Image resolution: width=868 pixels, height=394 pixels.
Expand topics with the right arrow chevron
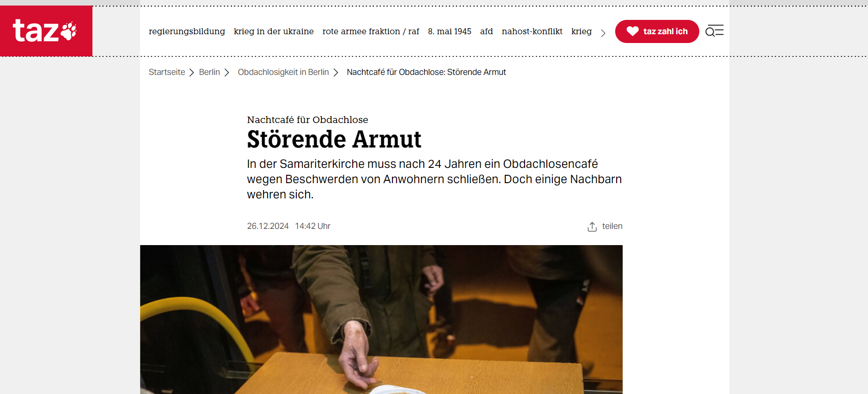pos(603,33)
